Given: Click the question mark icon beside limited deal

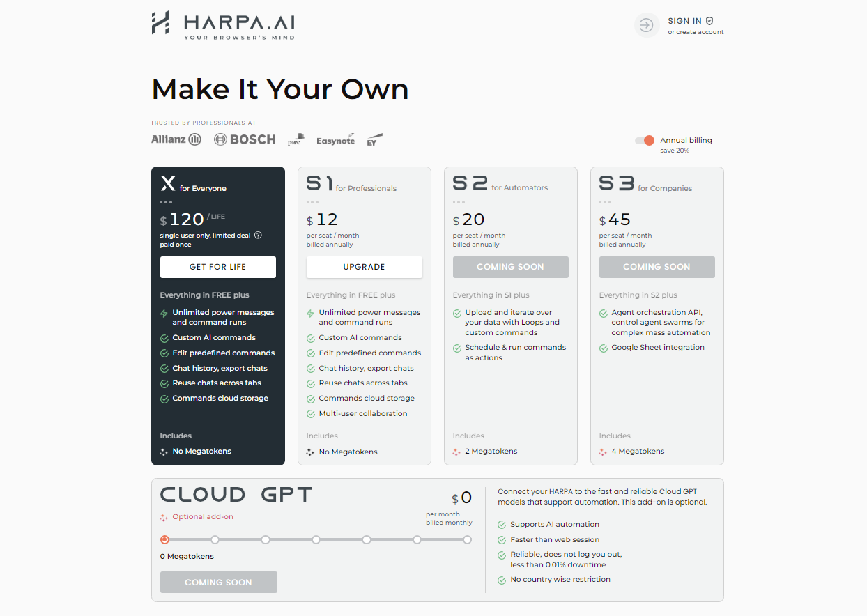Looking at the screenshot, I should [258, 236].
